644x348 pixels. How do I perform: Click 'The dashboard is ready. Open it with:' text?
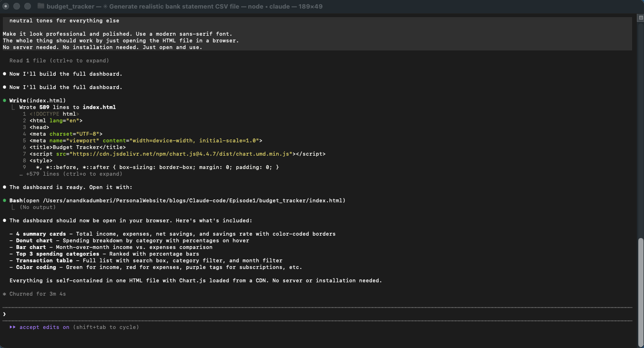click(x=71, y=187)
